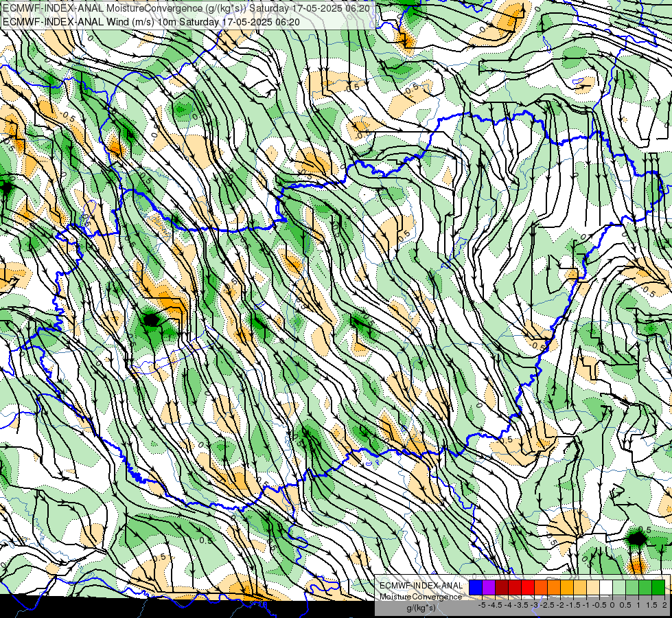Click the light orange -1 legend box
The image size is (672, 618).
tap(580, 588)
